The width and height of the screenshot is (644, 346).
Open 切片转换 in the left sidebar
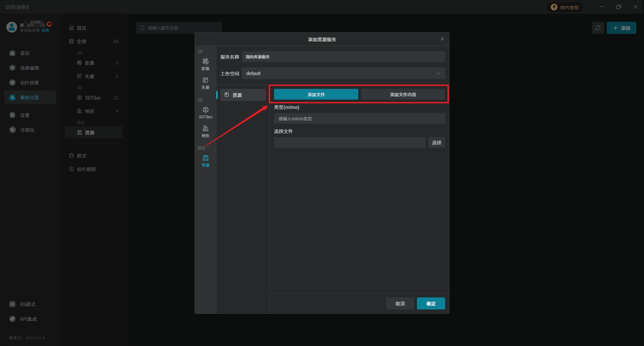[30, 83]
